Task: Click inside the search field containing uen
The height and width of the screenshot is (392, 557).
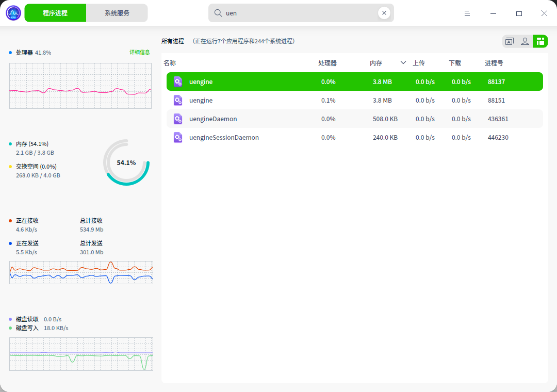Action: 299,13
